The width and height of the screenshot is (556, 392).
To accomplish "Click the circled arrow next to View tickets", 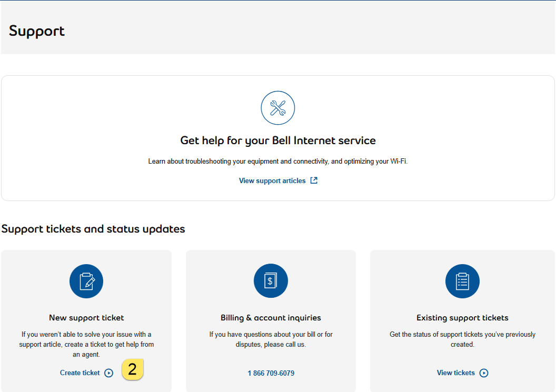I will (x=484, y=373).
